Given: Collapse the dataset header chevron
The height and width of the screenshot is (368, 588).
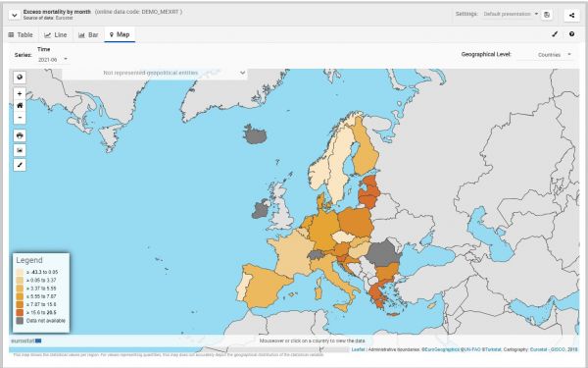Looking at the screenshot, I should pos(15,15).
